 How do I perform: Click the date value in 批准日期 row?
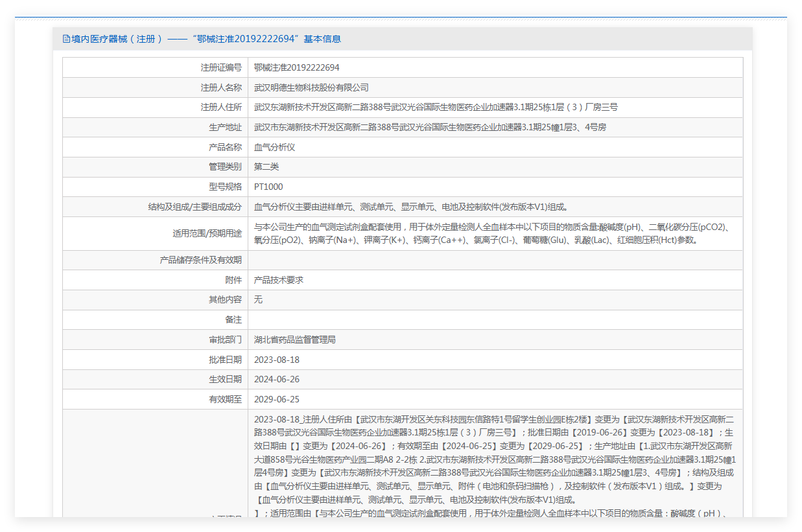click(277, 360)
